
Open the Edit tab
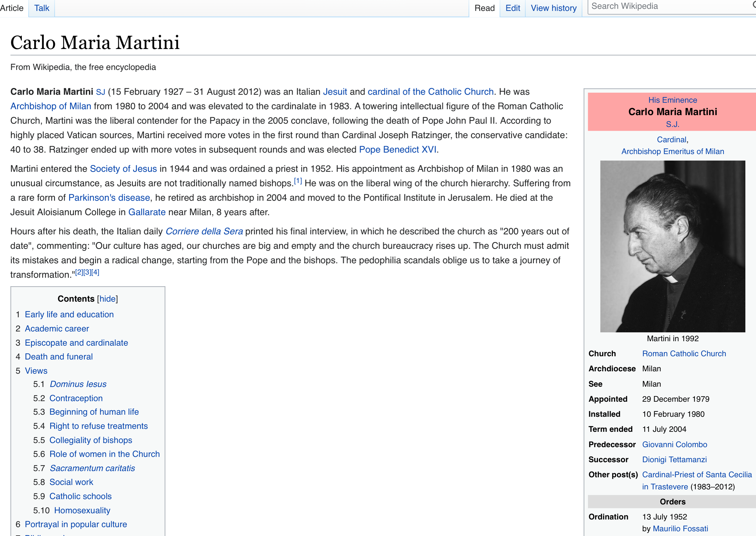pos(513,8)
